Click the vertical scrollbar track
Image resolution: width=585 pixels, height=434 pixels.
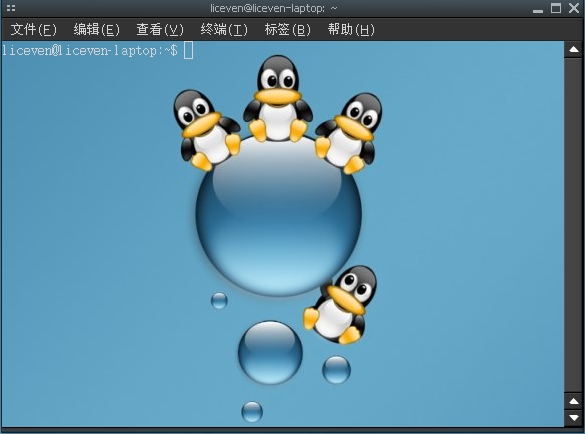click(574, 225)
